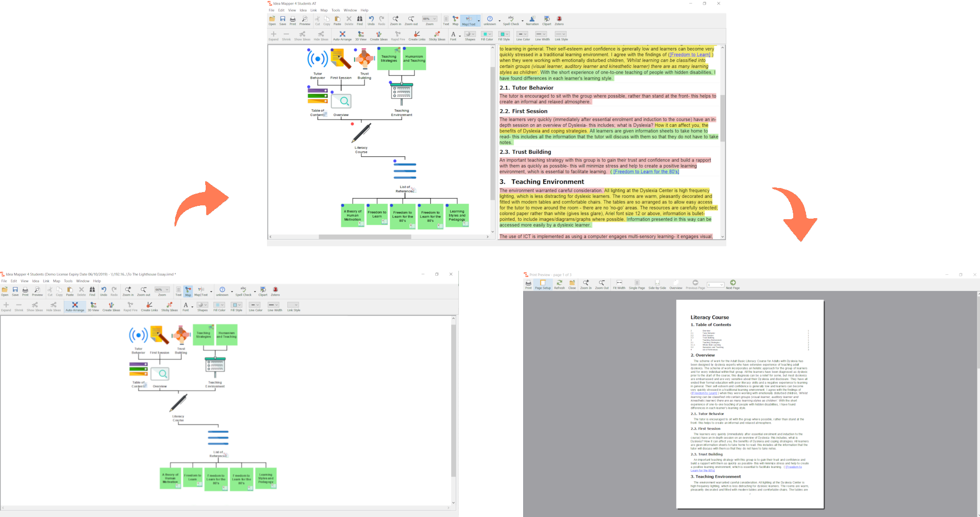Click 3D View in the Lighthouse Essay window

coord(93,307)
